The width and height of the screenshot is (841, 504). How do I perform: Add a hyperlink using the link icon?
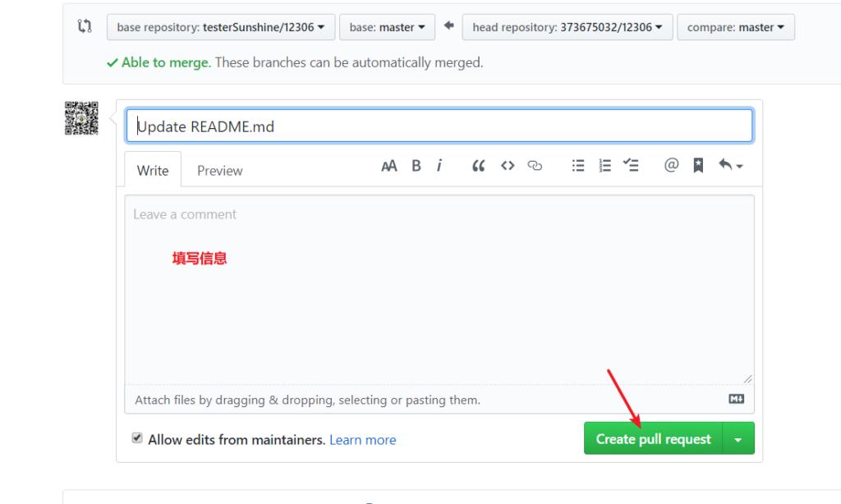[x=535, y=165]
